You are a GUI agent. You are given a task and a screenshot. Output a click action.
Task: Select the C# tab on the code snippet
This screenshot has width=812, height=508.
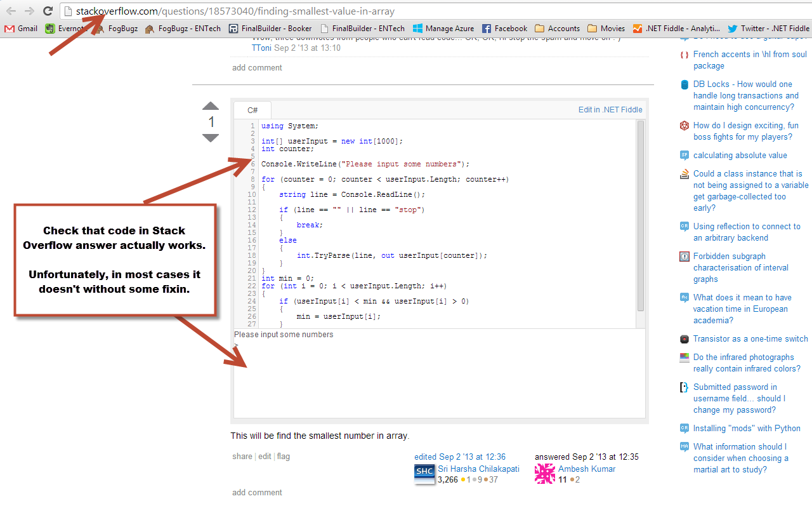252,109
